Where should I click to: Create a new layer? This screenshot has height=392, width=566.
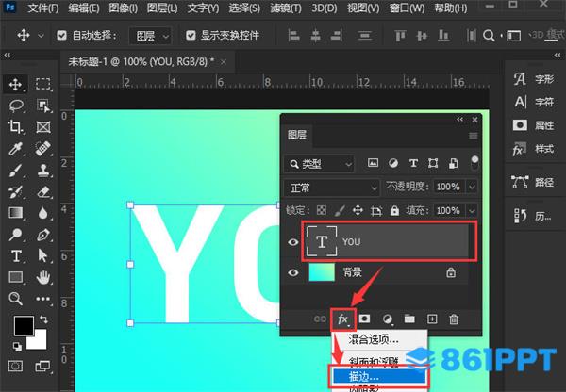tap(432, 318)
